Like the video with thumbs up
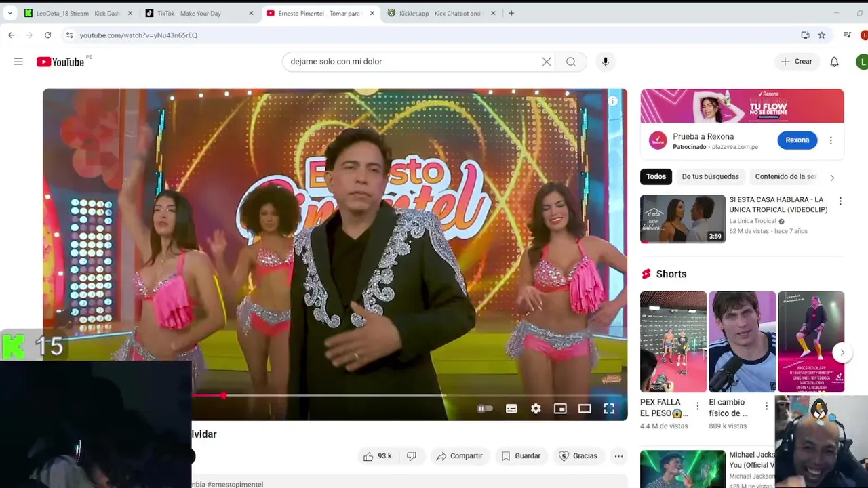The height and width of the screenshot is (488, 868). (x=378, y=456)
